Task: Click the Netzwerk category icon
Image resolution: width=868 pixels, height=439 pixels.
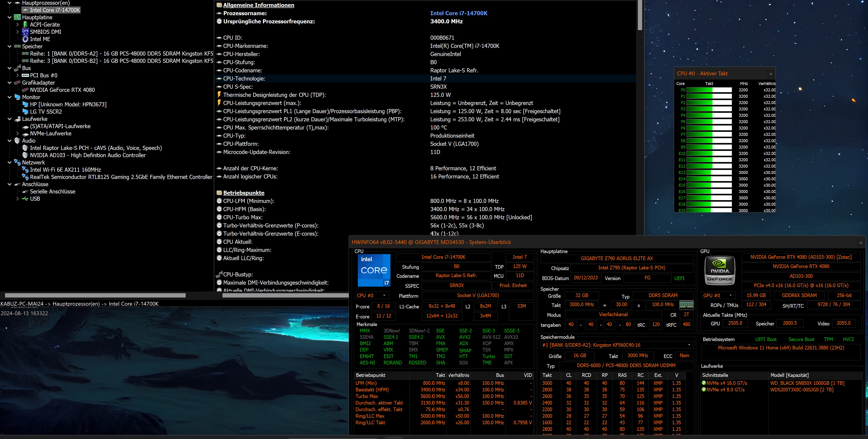Action: 17,162
